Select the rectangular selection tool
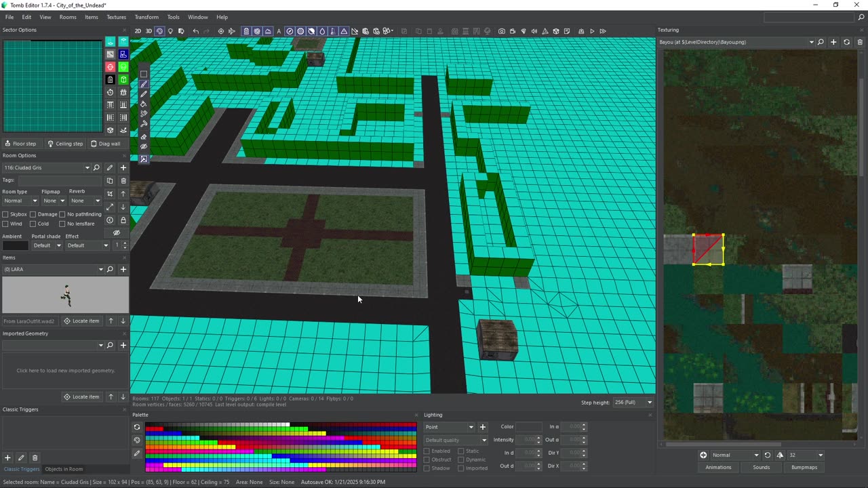The height and width of the screenshot is (488, 868). pos(144,74)
